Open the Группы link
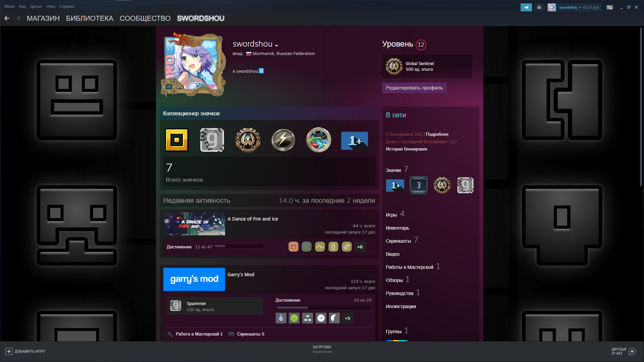 pyautogui.click(x=393, y=331)
